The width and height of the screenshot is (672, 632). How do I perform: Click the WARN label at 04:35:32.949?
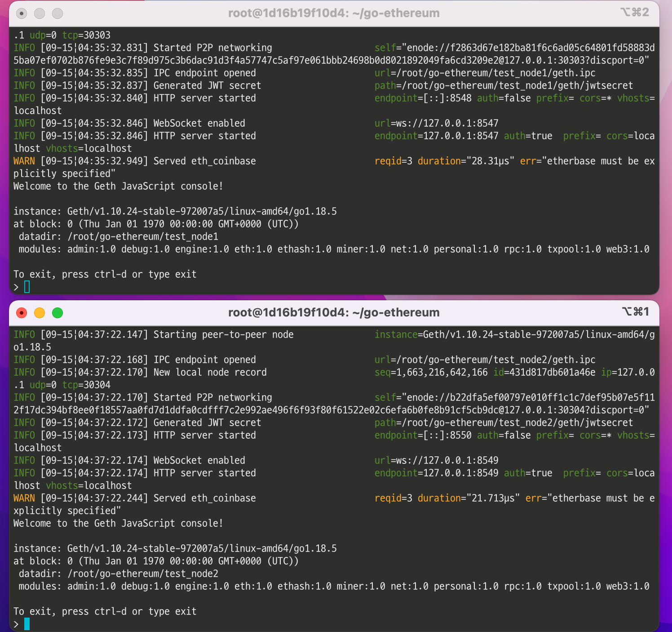pyautogui.click(x=24, y=161)
